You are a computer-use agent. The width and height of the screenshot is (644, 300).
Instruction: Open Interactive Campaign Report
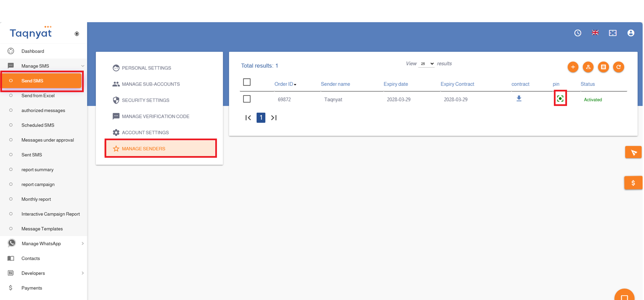[51, 214]
